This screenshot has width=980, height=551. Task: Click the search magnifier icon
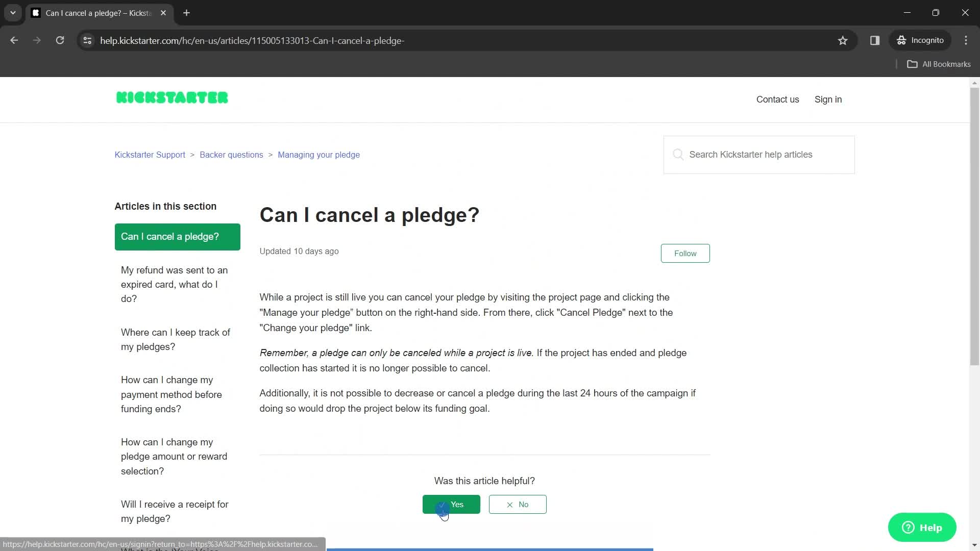tap(678, 154)
